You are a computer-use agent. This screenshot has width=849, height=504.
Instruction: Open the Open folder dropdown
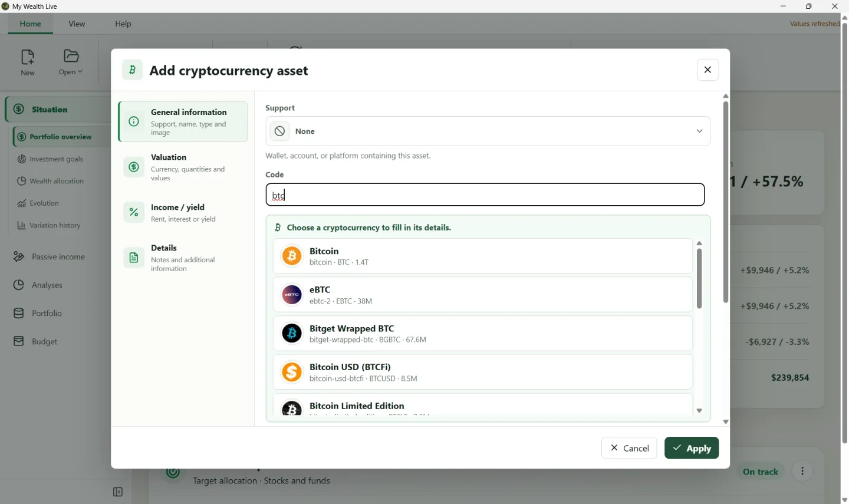pos(71,62)
